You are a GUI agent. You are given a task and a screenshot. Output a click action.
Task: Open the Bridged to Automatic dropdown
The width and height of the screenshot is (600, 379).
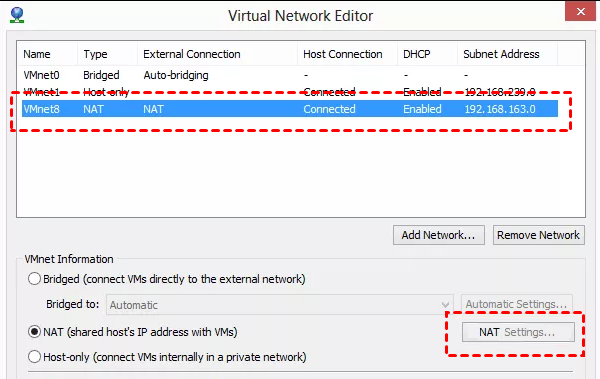pyautogui.click(x=280, y=305)
